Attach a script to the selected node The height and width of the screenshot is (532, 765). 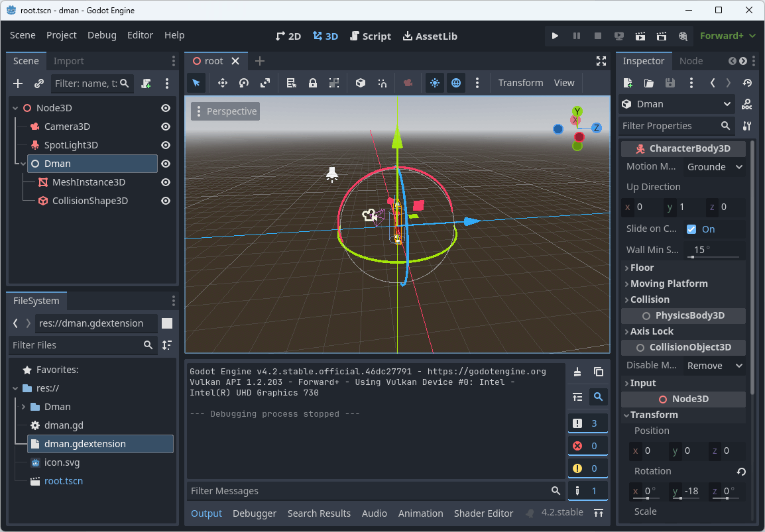pos(146,83)
